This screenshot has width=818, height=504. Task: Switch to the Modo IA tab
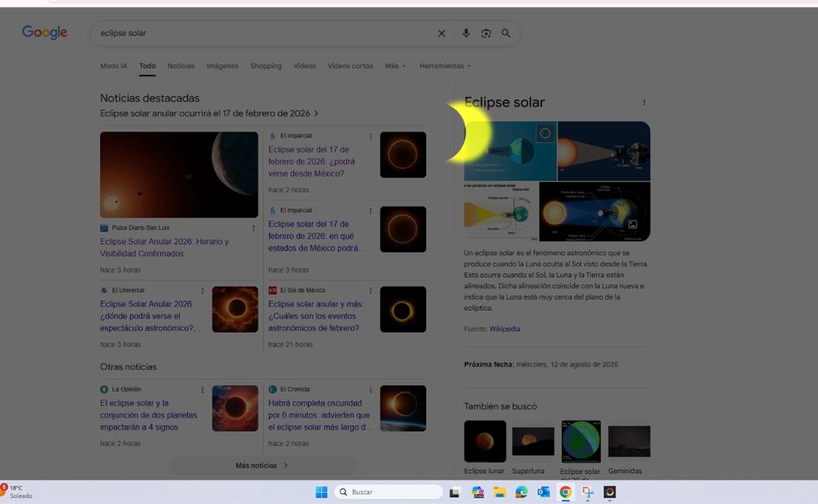(114, 66)
